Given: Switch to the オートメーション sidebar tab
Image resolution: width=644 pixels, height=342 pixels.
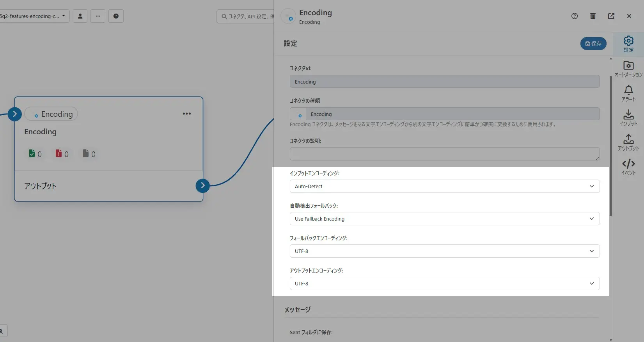Looking at the screenshot, I should [628, 69].
